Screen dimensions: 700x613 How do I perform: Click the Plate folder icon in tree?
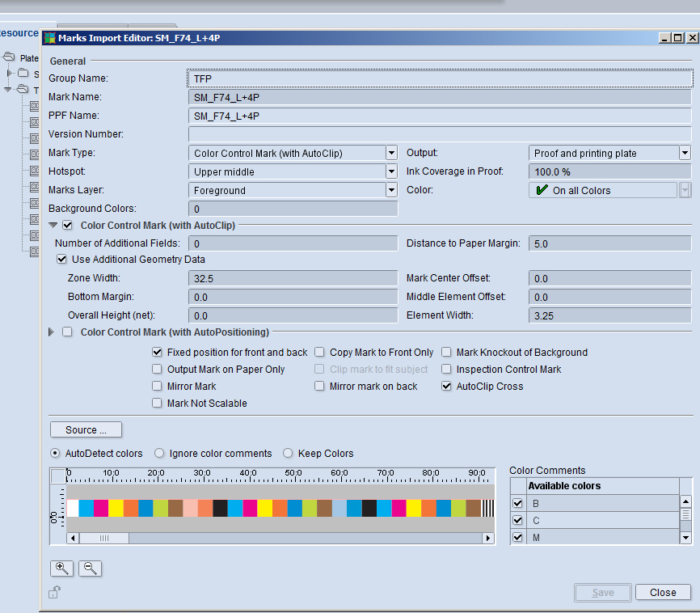point(9,57)
